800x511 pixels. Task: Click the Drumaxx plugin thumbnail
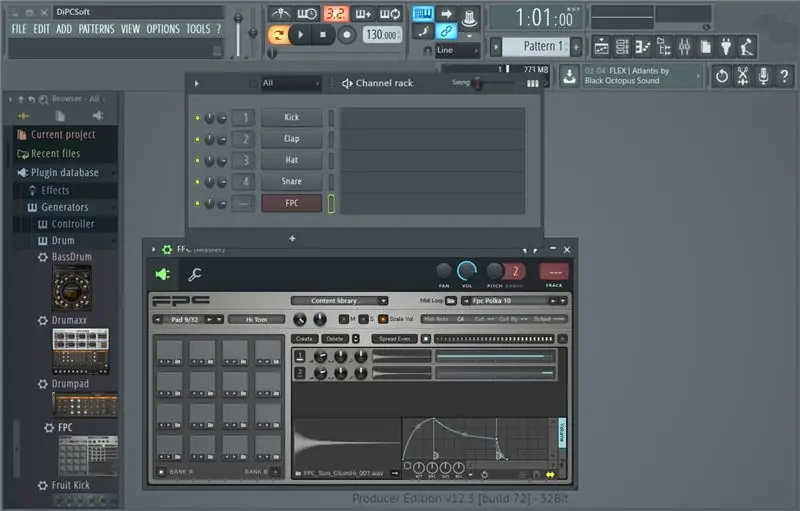[81, 351]
